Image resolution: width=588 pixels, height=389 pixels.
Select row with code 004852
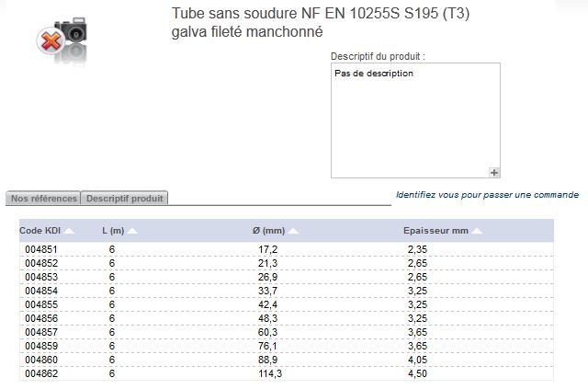(287, 263)
